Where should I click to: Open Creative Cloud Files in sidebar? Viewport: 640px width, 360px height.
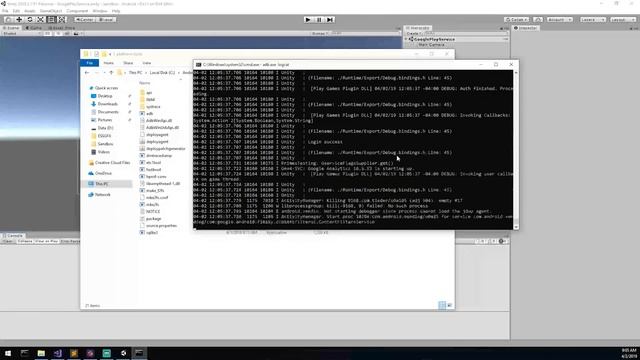click(x=112, y=163)
